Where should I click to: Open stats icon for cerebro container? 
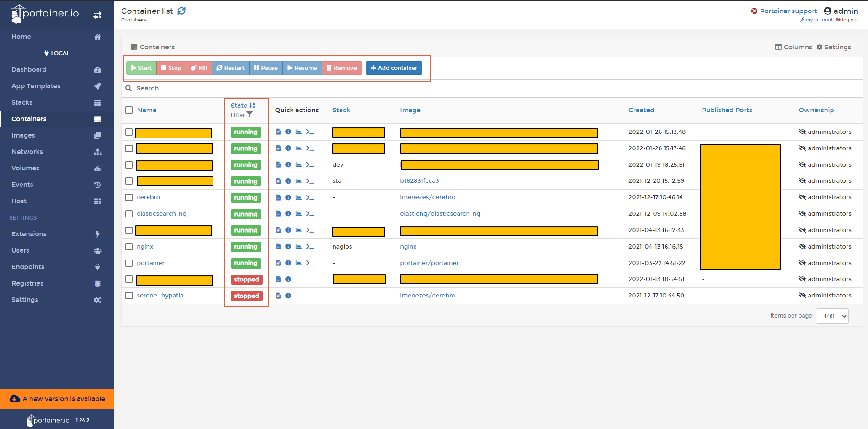pyautogui.click(x=298, y=197)
